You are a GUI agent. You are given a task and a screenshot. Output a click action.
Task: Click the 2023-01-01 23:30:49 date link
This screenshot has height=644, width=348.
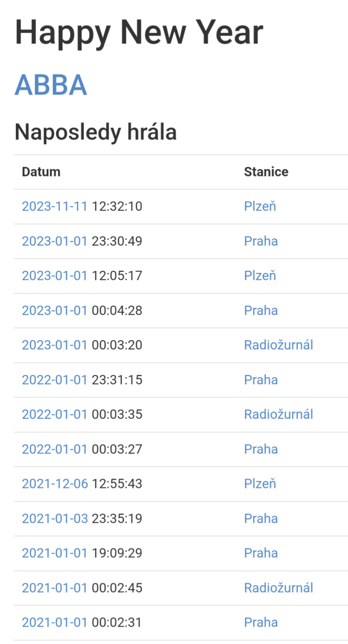click(54, 241)
